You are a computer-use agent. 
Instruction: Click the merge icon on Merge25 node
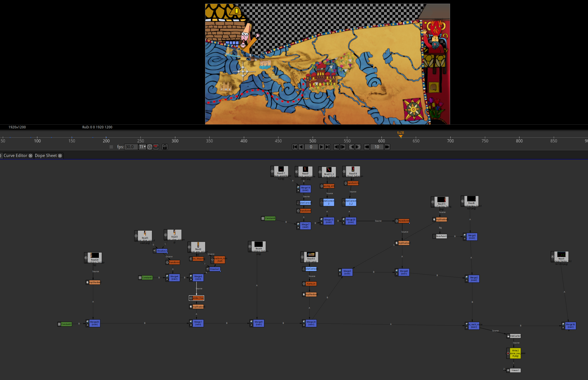(88, 322)
